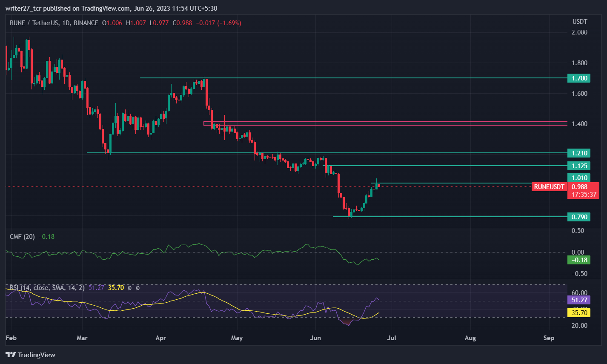Viewport: 607px width, 364px height.
Task: Click the 1.700 price level label
Action: pos(579,78)
